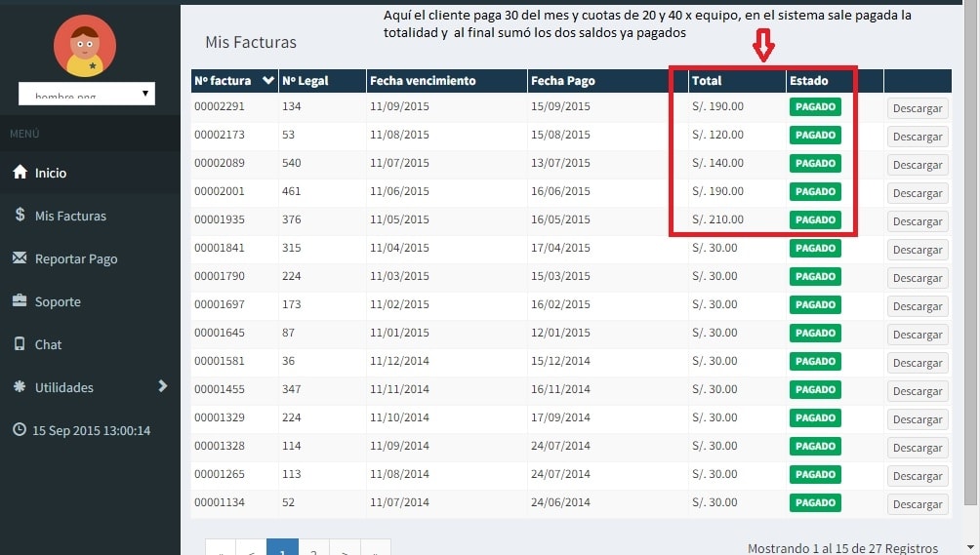Download invoice 00001841
980x555 pixels.
918,250
